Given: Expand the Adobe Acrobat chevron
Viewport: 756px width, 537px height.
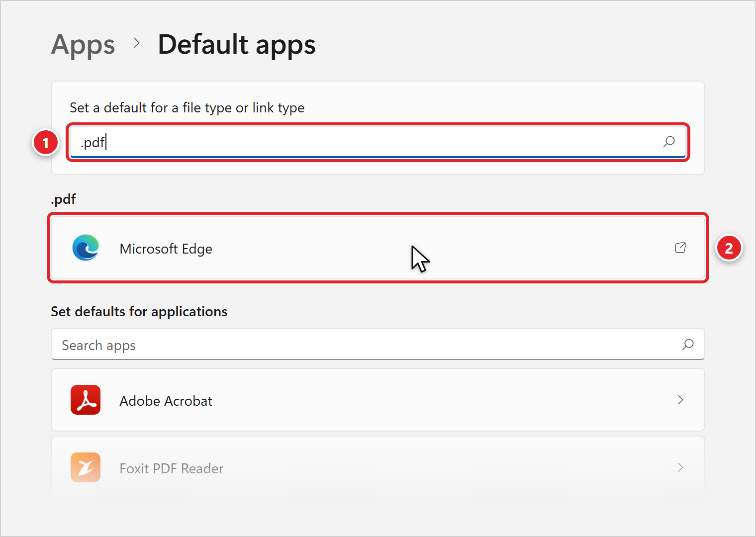Looking at the screenshot, I should 680,400.
